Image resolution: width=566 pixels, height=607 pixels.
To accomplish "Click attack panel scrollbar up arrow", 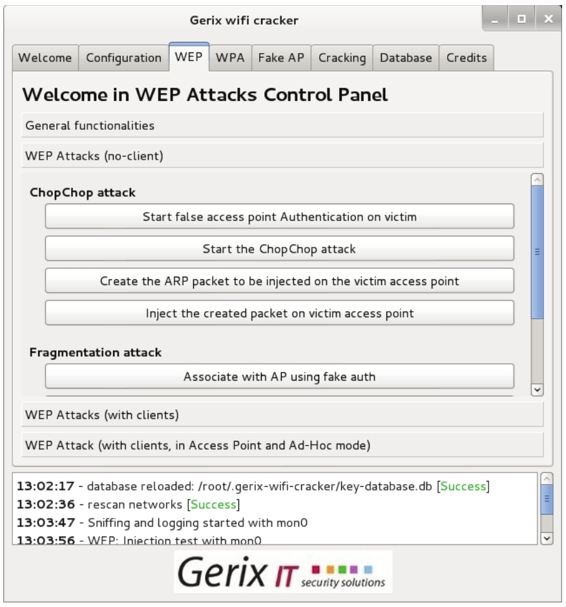I will coord(537,180).
